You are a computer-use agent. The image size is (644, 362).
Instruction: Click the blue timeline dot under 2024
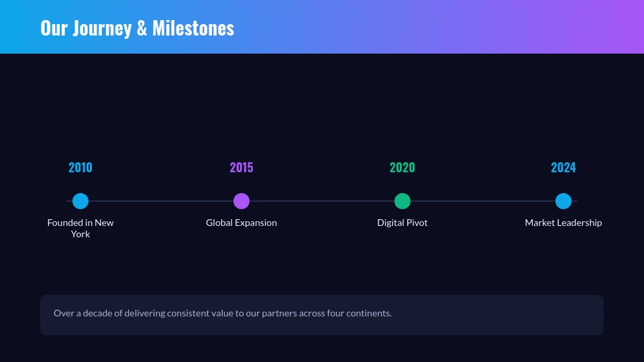tap(563, 201)
